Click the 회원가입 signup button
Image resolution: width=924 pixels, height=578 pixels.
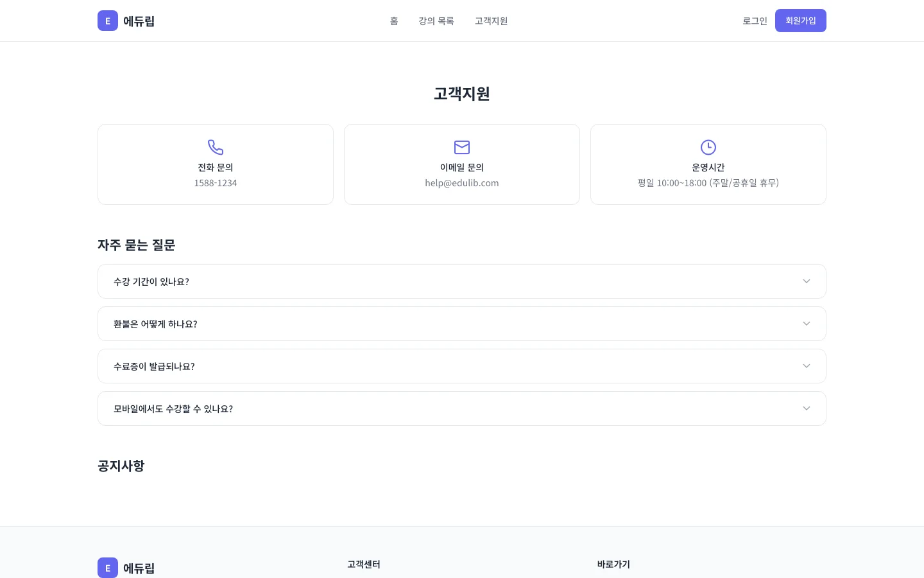tap(801, 21)
